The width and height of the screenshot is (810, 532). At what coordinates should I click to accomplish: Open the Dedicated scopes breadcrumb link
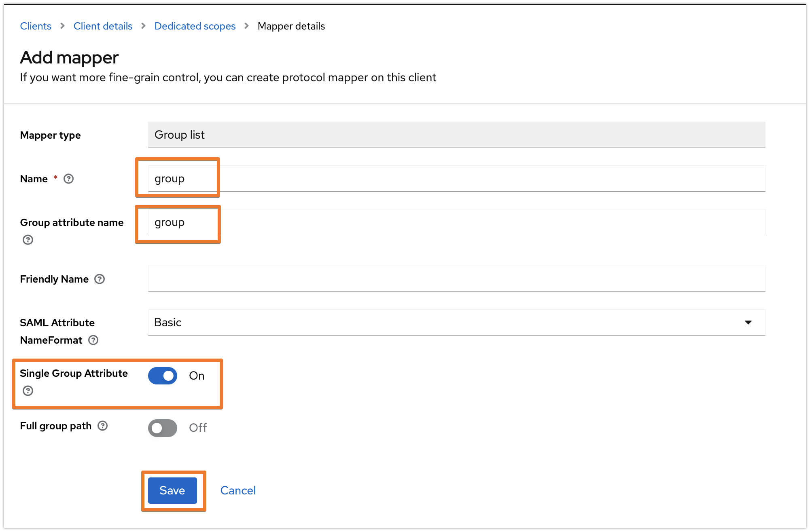pyautogui.click(x=195, y=26)
